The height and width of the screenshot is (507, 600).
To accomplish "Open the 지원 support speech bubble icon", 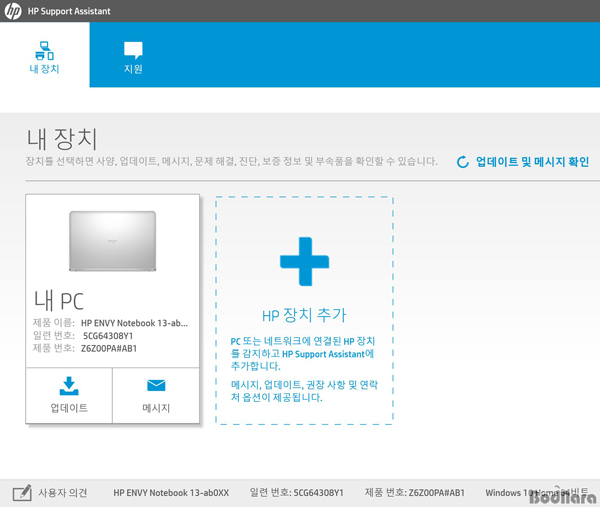I will 133,50.
